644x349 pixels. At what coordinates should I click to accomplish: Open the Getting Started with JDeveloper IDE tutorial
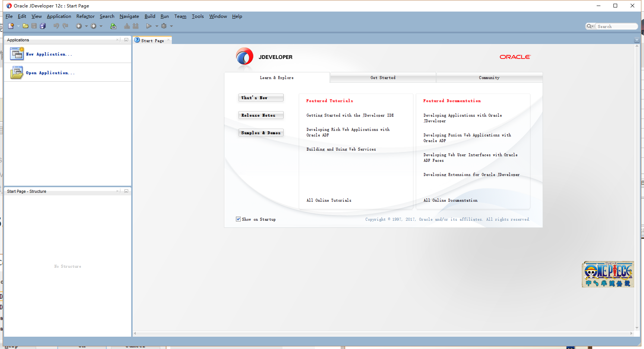[x=349, y=115]
